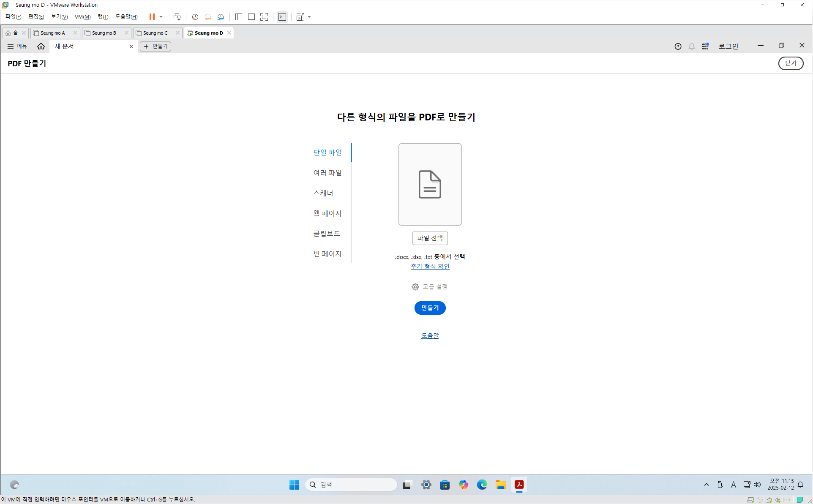Image resolution: width=813 pixels, height=504 pixels.
Task: Open VM(M) menu
Action: pyautogui.click(x=82, y=17)
